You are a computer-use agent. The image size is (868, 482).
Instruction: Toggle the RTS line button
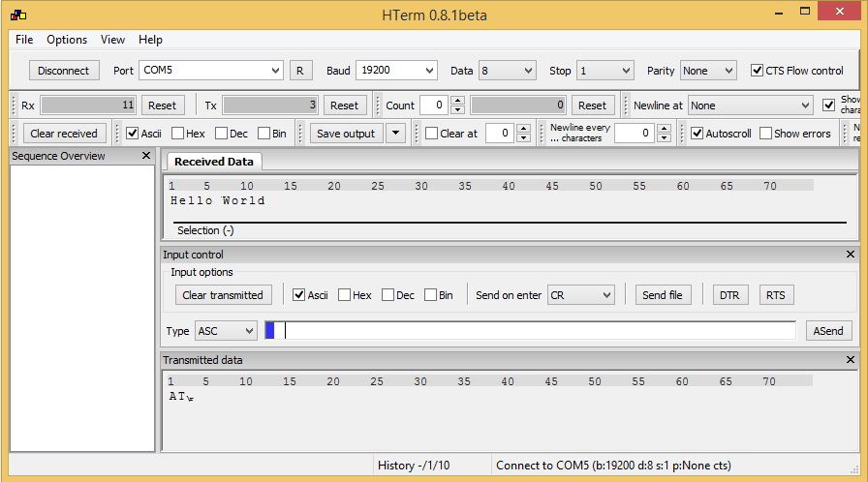776,294
